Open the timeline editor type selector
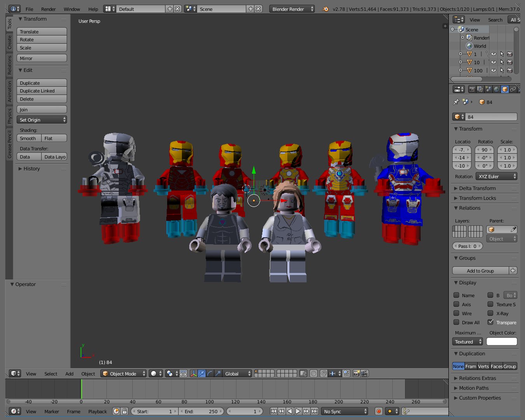The height and width of the screenshot is (420, 525). click(x=15, y=411)
